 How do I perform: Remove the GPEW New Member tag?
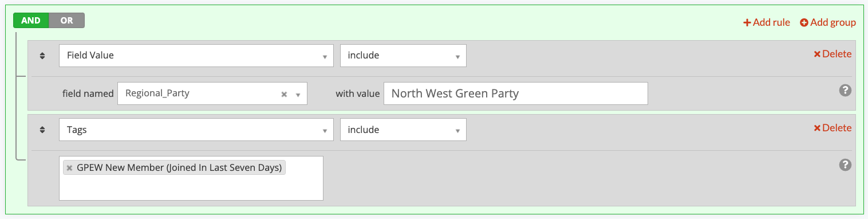69,168
